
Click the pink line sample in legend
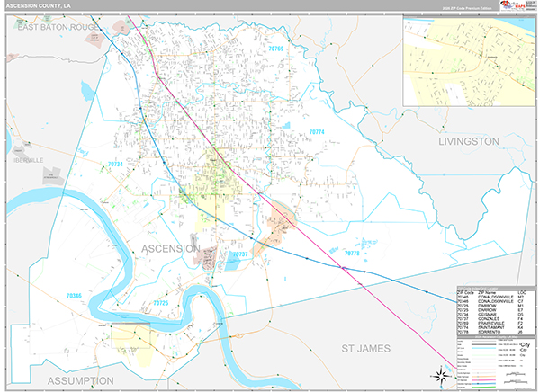(483, 380)
